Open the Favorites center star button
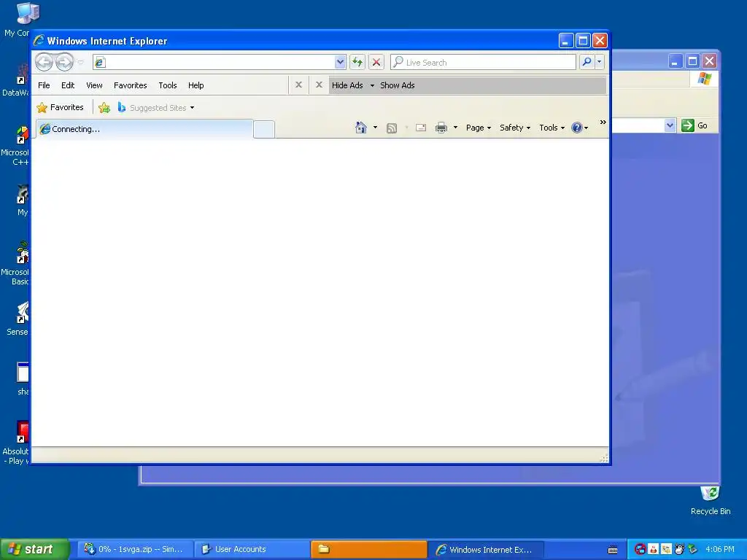 point(60,108)
